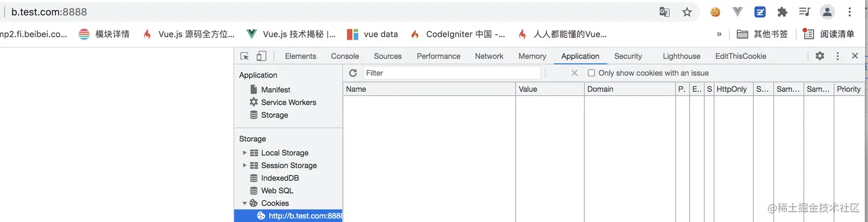This screenshot has width=868, height=222.
Task: Open DevTools three-dot customize menu
Action: tap(838, 56)
